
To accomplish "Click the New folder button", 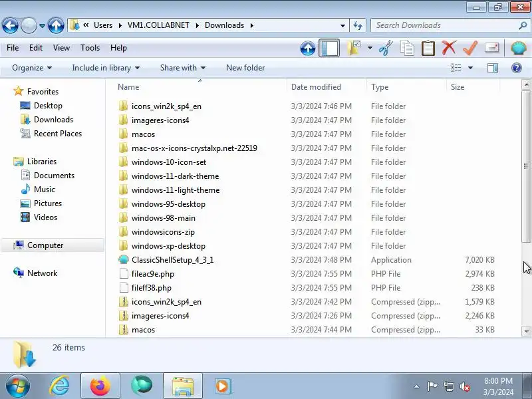I will point(245,68).
